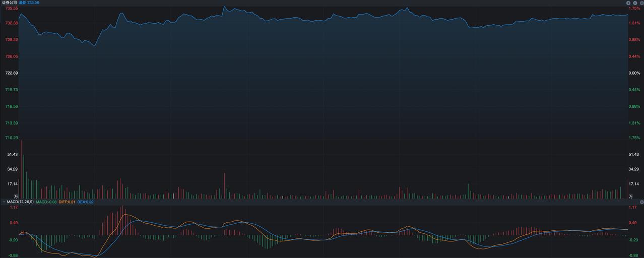Select the 最新:733.98 latest price value
This screenshot has width=644, height=258.
29,3
